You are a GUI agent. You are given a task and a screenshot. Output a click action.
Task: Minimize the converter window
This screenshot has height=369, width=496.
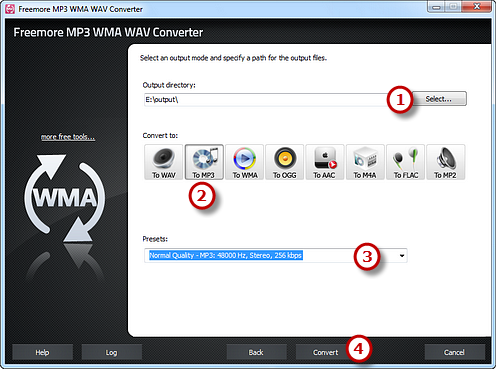point(437,7)
